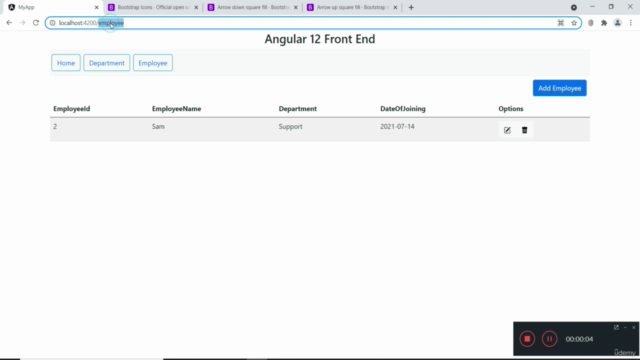Click the Add Employee button

point(560,88)
